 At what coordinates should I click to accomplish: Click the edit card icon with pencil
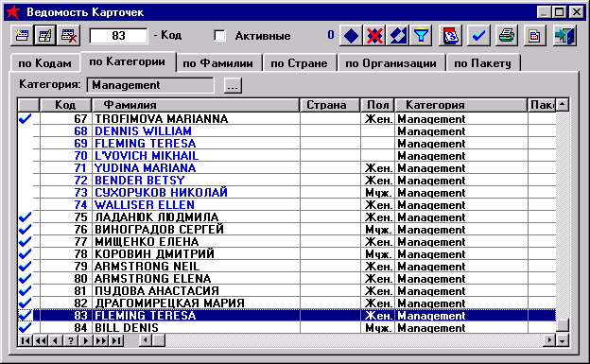(45, 36)
